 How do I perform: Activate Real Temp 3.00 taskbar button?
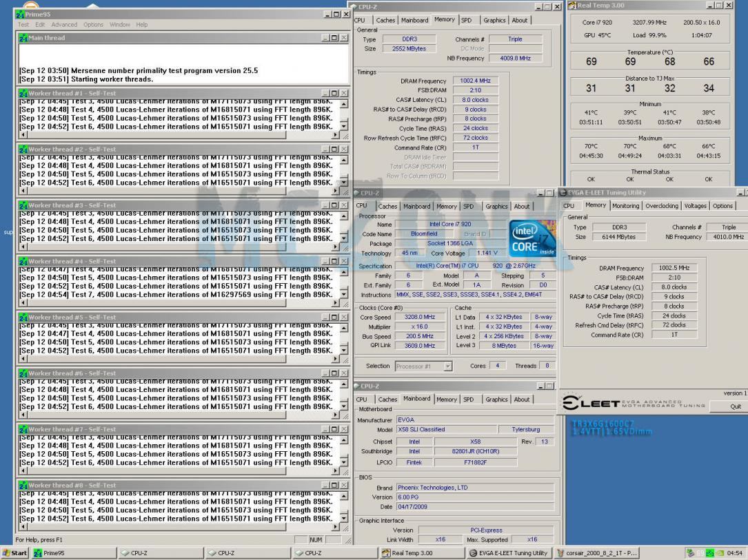(422, 553)
